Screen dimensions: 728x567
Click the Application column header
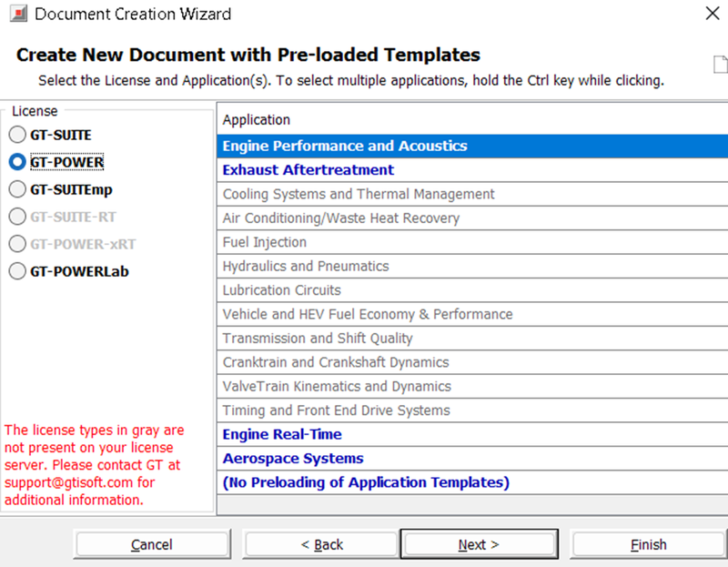(x=472, y=120)
